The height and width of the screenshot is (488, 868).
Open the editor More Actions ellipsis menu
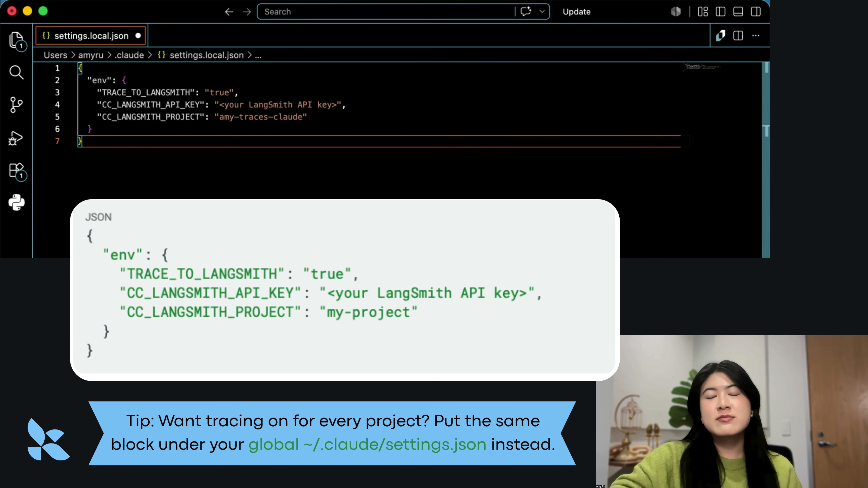[x=756, y=36]
